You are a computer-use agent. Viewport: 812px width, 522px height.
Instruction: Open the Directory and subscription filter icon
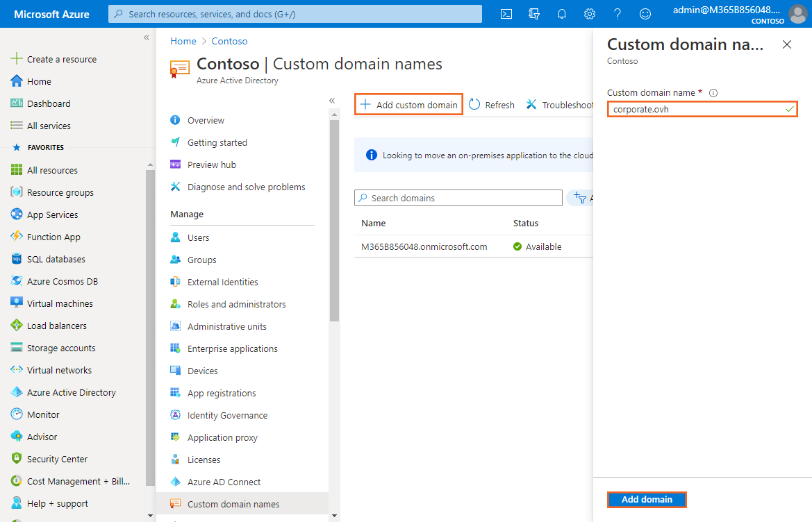pos(534,14)
